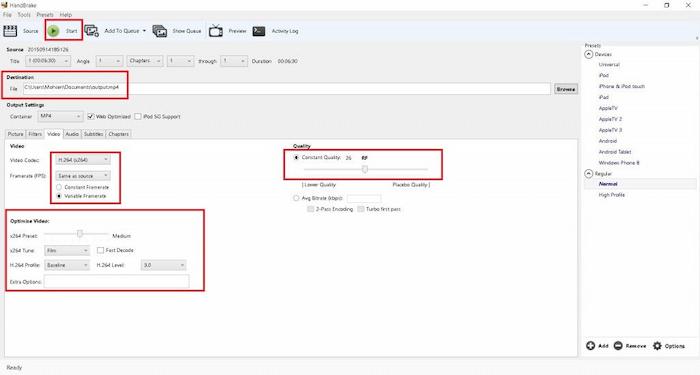Open the Framerate (FPS) dropdown
This screenshot has width=700, height=375.
tap(83, 176)
